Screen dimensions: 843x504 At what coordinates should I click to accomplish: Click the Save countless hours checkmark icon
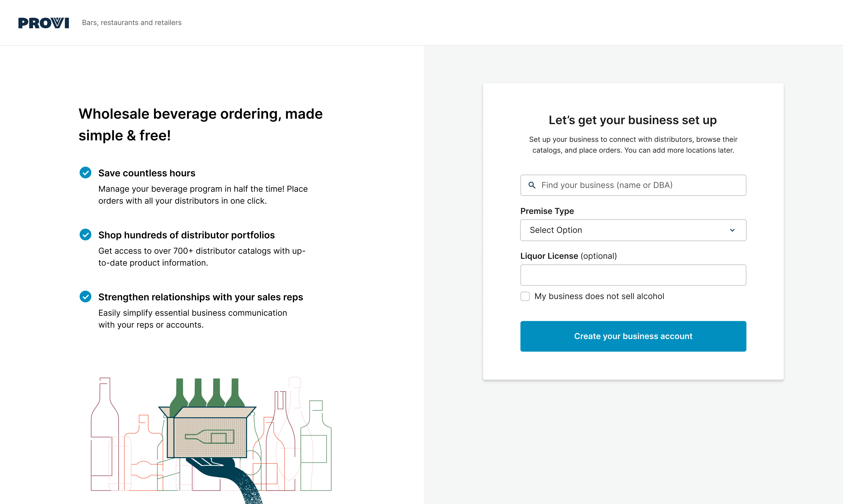pyautogui.click(x=85, y=173)
